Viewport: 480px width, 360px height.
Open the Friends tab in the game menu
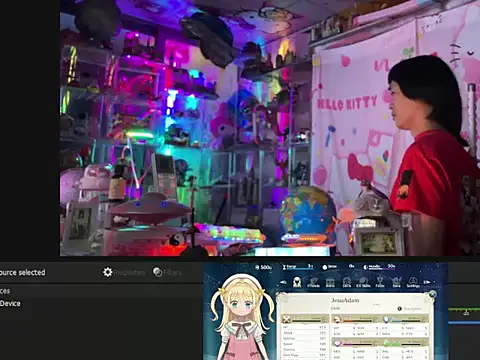click(313, 283)
